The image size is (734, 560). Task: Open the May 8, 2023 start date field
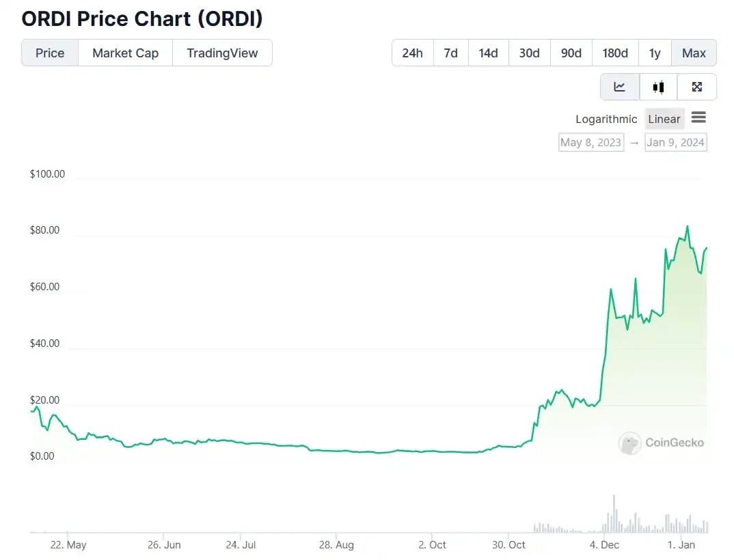click(x=590, y=142)
